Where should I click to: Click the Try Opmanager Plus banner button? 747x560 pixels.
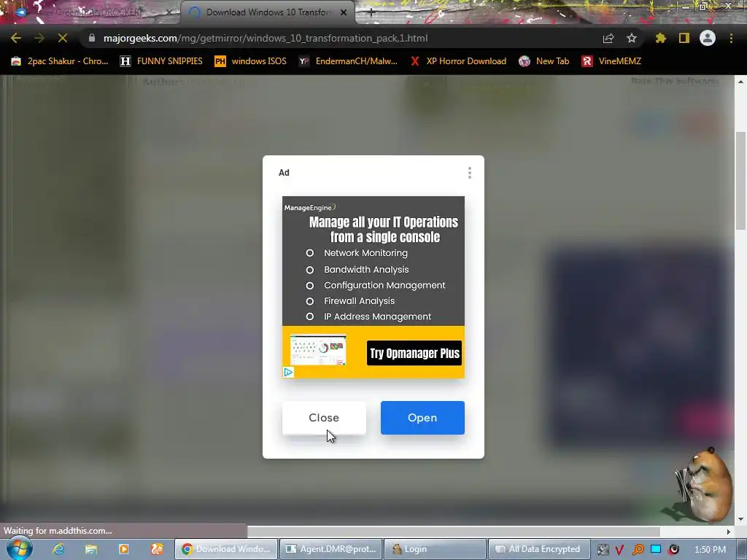coord(414,353)
